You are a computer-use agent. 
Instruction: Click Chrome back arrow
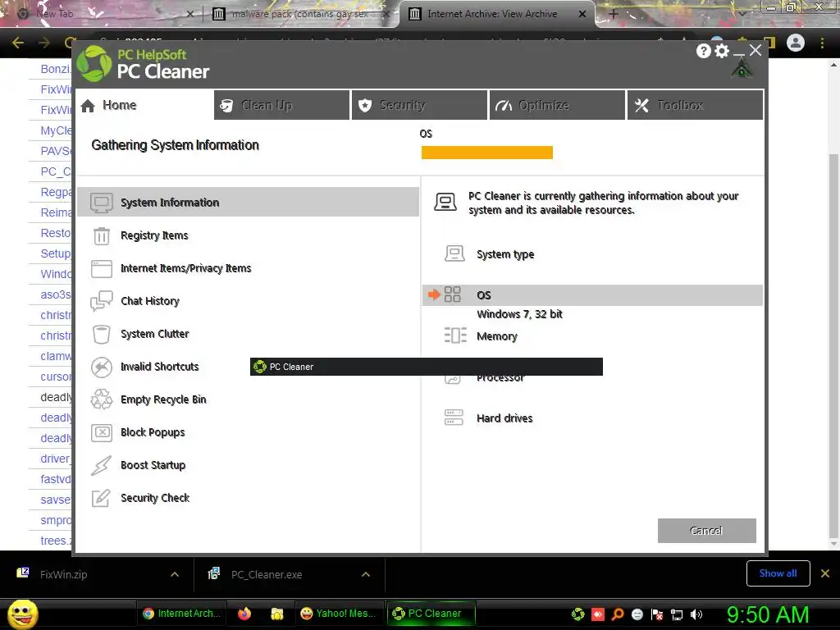point(17,43)
